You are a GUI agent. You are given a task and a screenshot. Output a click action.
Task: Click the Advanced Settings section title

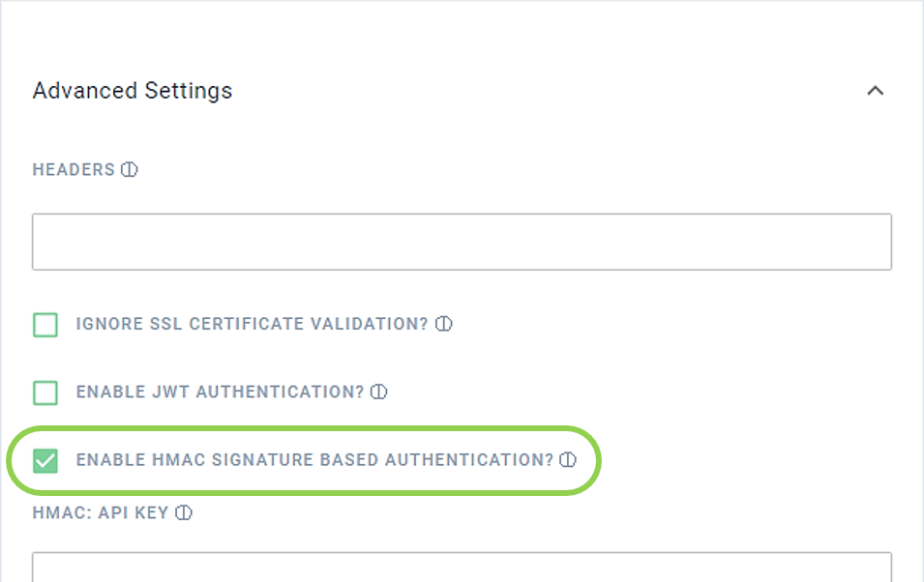tap(133, 91)
